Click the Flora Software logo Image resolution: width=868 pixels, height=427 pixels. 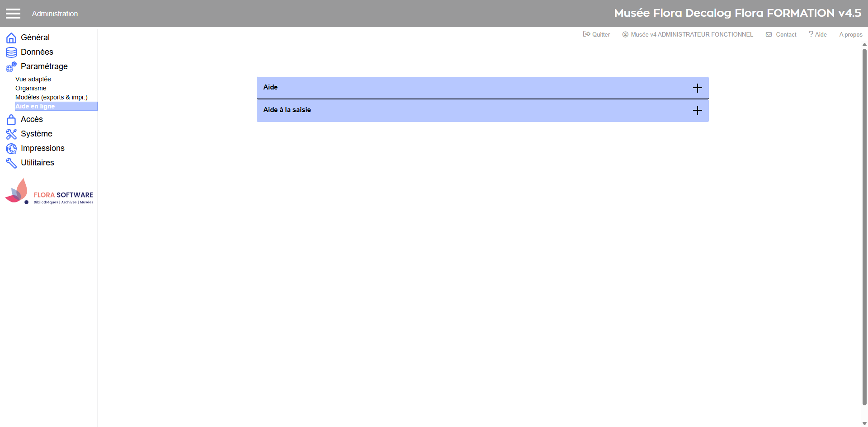coord(49,192)
